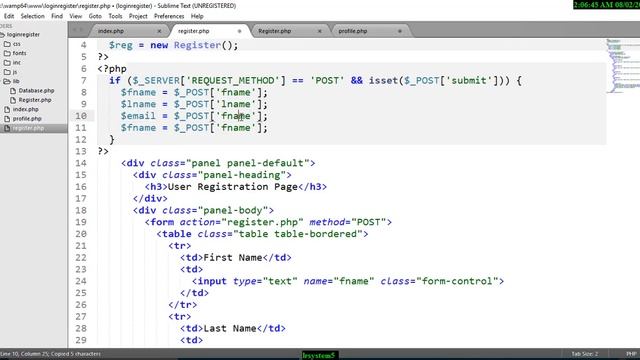Image resolution: width=640 pixels, height=360 pixels.
Task: Close the profile.php tab
Action: (x=400, y=31)
